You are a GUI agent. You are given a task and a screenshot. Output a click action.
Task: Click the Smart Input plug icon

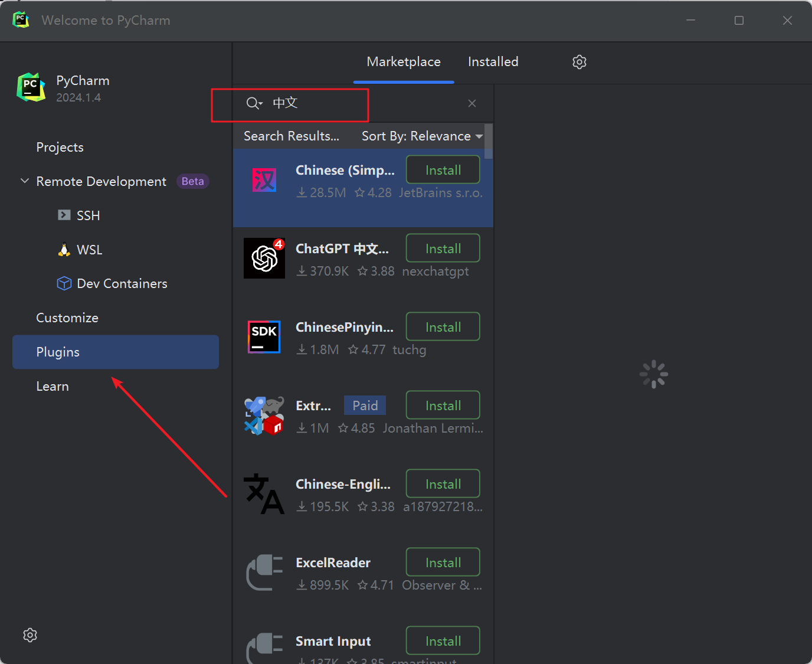click(x=264, y=648)
